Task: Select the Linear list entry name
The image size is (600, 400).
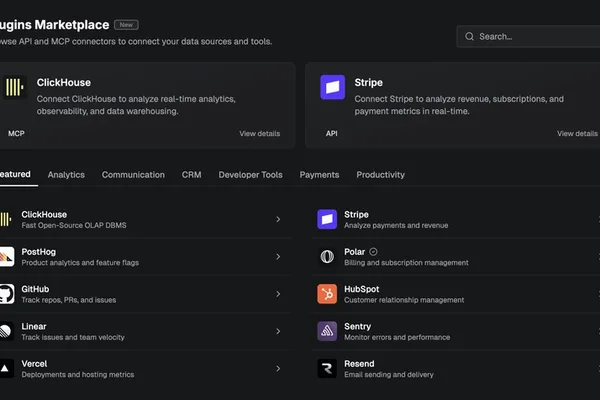Action: coord(34,327)
